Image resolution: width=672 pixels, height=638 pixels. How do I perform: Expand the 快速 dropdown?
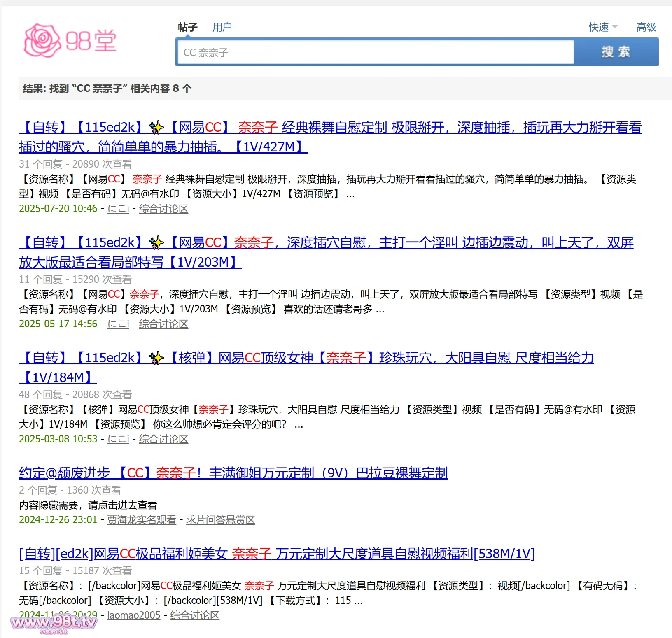tap(602, 27)
